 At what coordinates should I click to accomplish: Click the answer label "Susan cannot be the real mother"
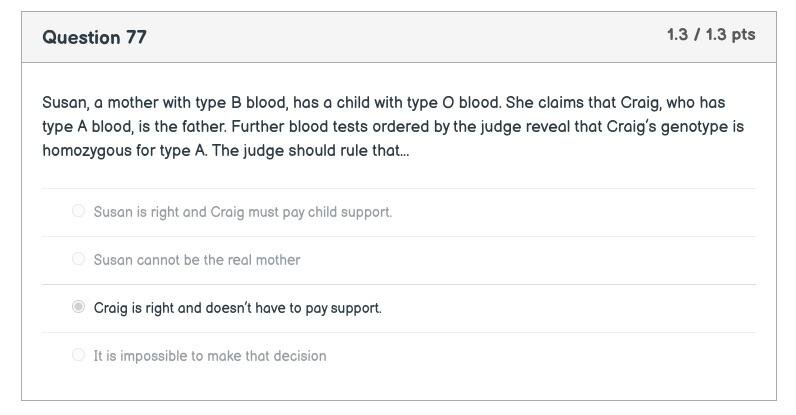(x=197, y=260)
